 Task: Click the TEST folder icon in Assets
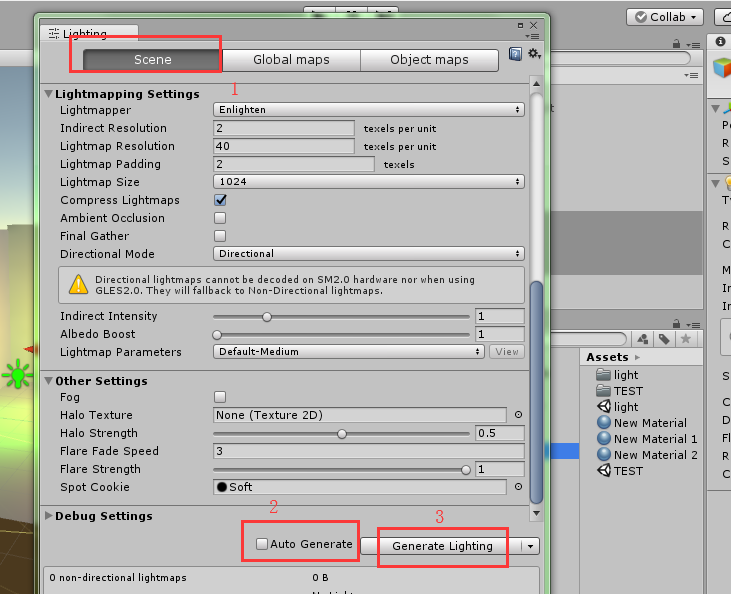pos(604,390)
